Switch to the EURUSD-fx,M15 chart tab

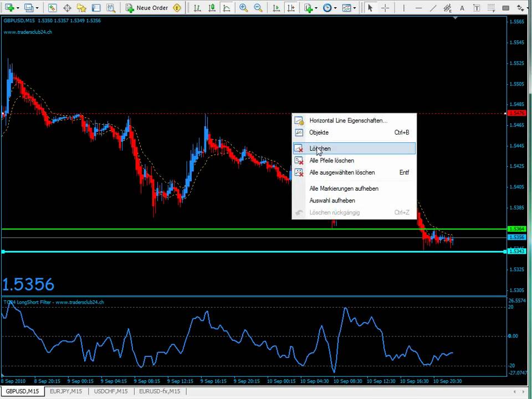point(160,391)
